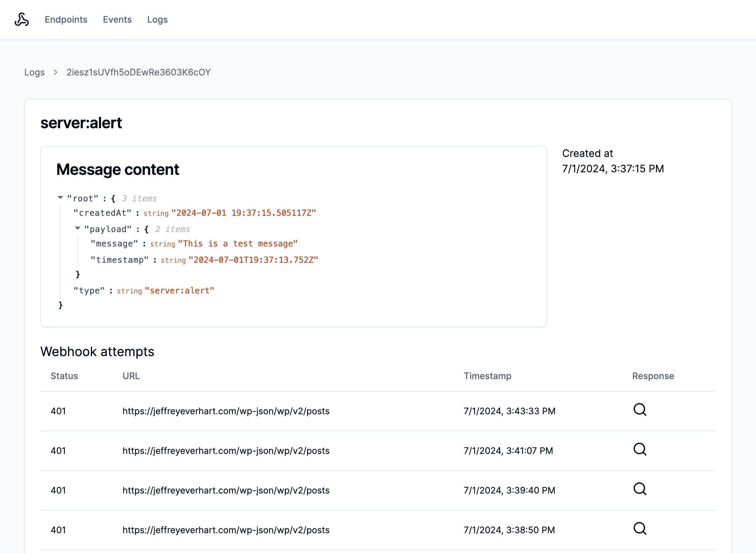756x553 pixels.
Task: Open response details for 3:41:07 PM attempt
Action: click(640, 449)
